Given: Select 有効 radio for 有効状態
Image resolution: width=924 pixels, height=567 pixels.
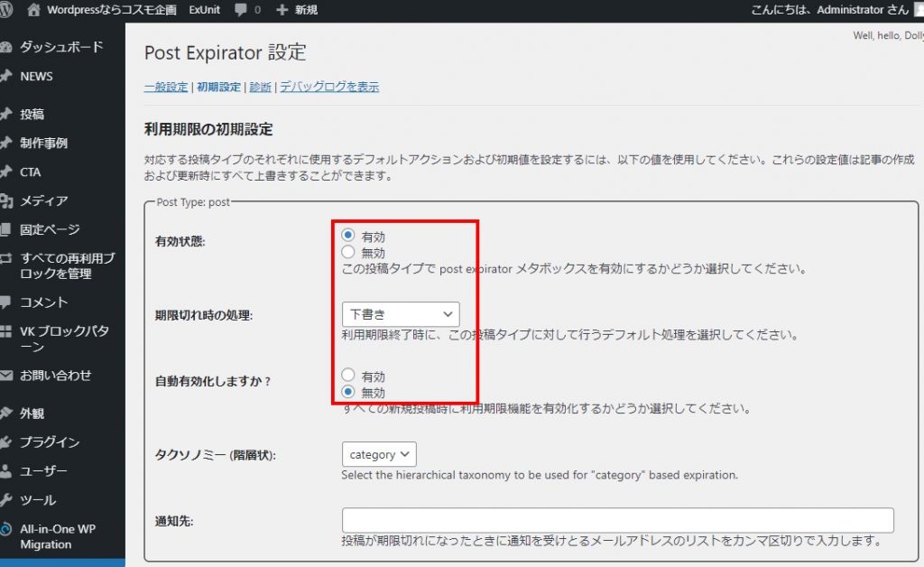Looking at the screenshot, I should pos(348,236).
